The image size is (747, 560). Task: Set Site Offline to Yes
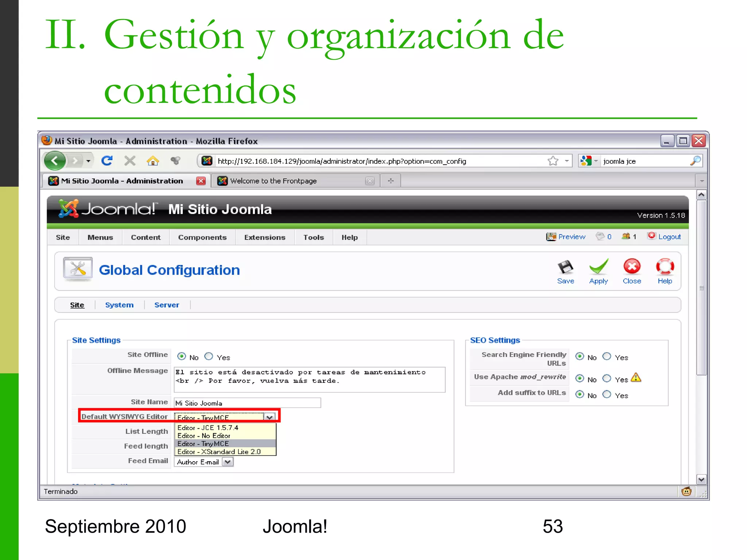pyautogui.click(x=209, y=357)
